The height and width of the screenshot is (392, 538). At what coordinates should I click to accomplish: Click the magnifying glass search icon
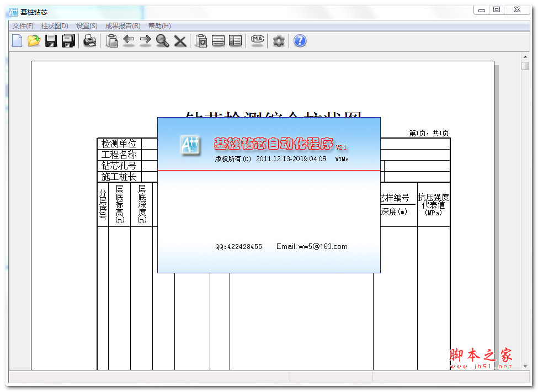pos(163,41)
